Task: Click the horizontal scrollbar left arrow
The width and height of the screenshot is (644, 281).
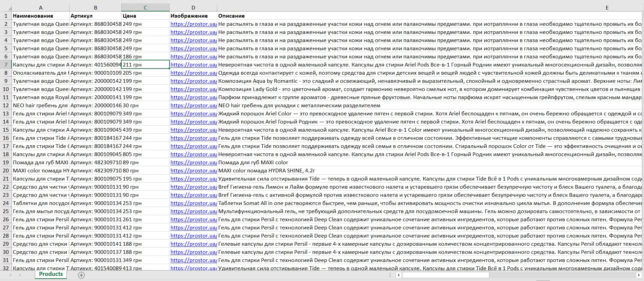Action: [x=399, y=275]
